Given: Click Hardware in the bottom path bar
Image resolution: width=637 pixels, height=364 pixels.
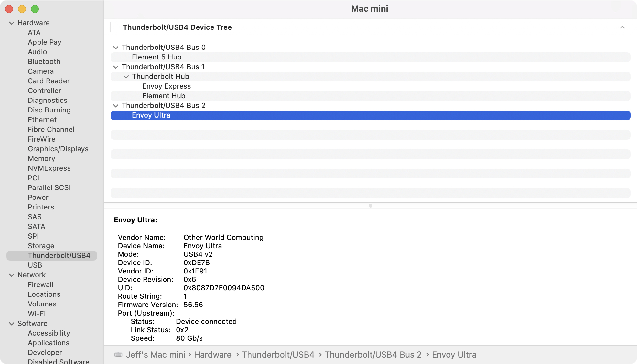Looking at the screenshot, I should click(x=212, y=355).
